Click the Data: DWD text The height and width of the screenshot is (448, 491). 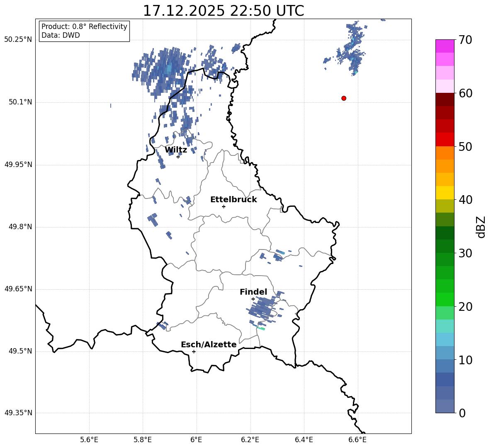point(61,35)
